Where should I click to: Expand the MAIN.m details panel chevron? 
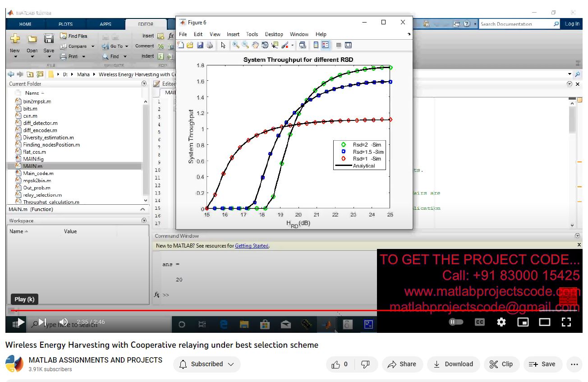142,209
